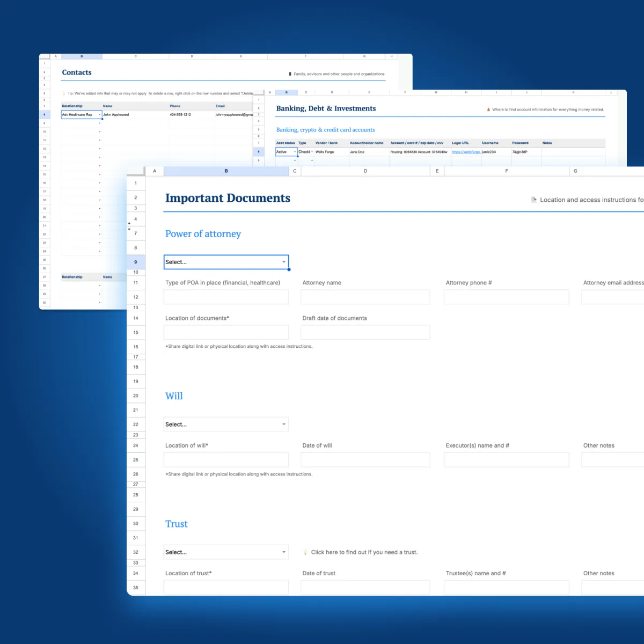Click the Date of trust input field
644x644 pixels.
[365, 588]
